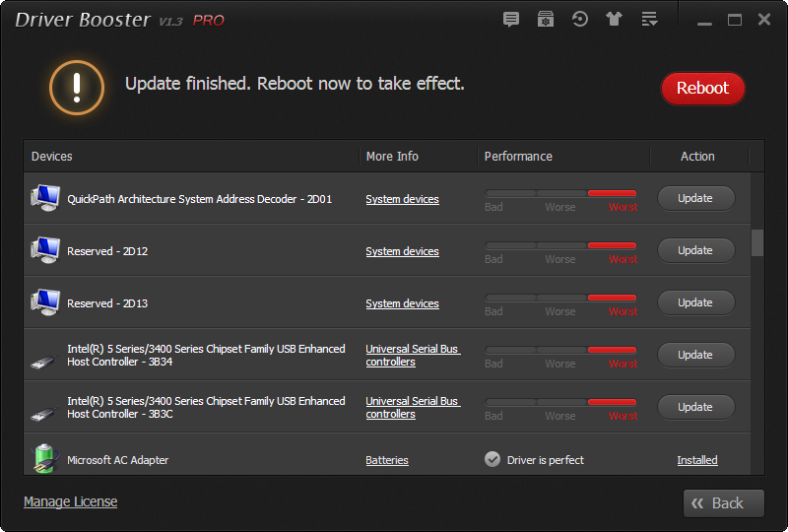
Task: Sort by the Performance column header
Action: [x=518, y=157]
